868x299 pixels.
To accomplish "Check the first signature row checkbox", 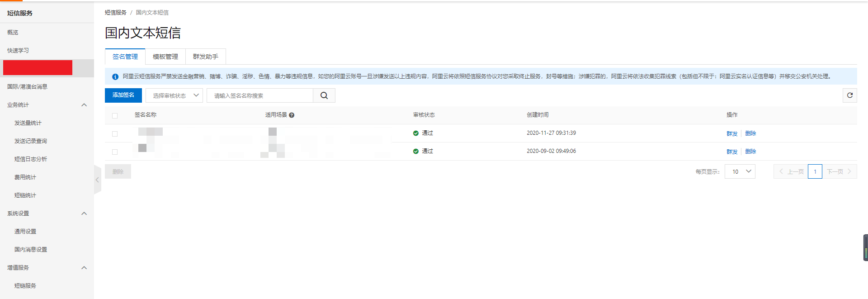I will coord(115,134).
